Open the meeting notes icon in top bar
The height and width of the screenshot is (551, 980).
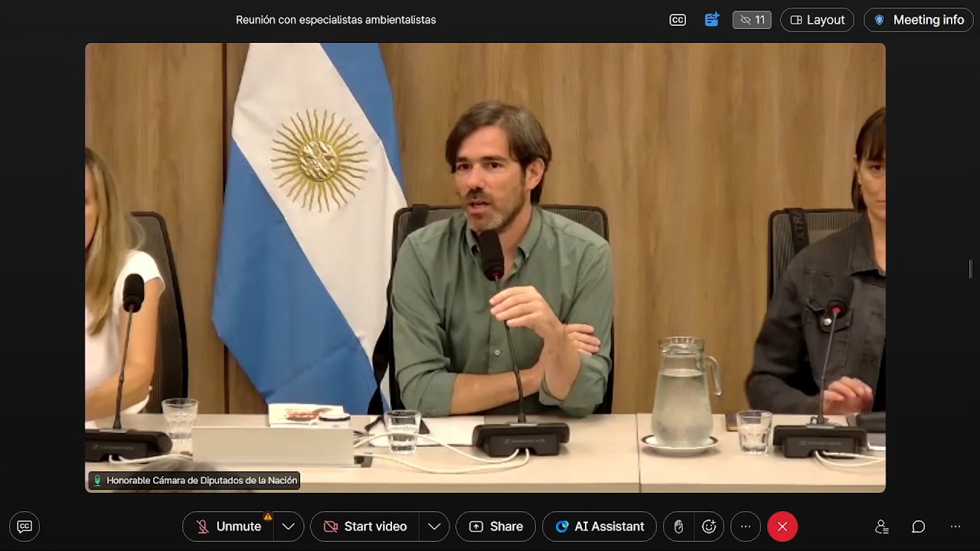pos(712,20)
